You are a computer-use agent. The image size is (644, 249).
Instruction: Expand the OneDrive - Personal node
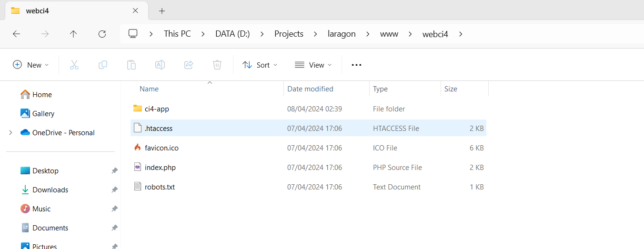pyautogui.click(x=10, y=132)
